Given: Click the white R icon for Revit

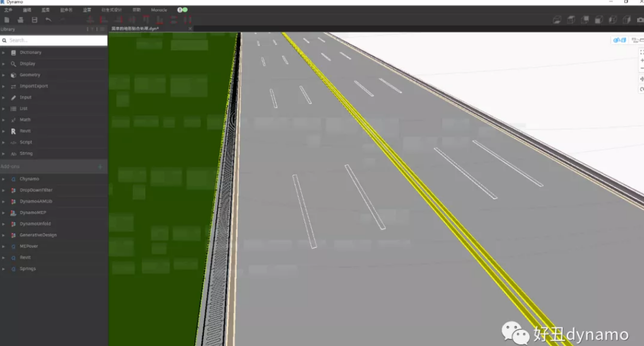Looking at the screenshot, I should point(13,131).
